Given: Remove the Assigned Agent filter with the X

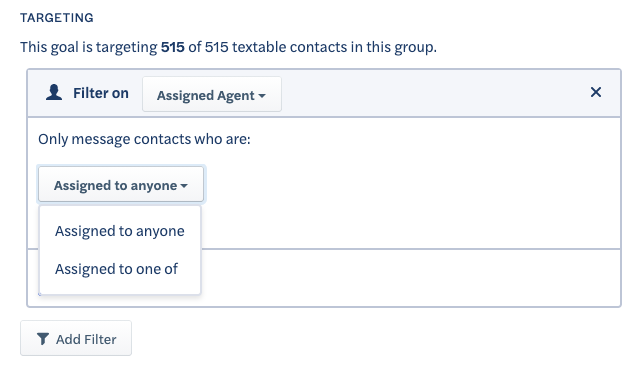Looking at the screenshot, I should tap(596, 92).
